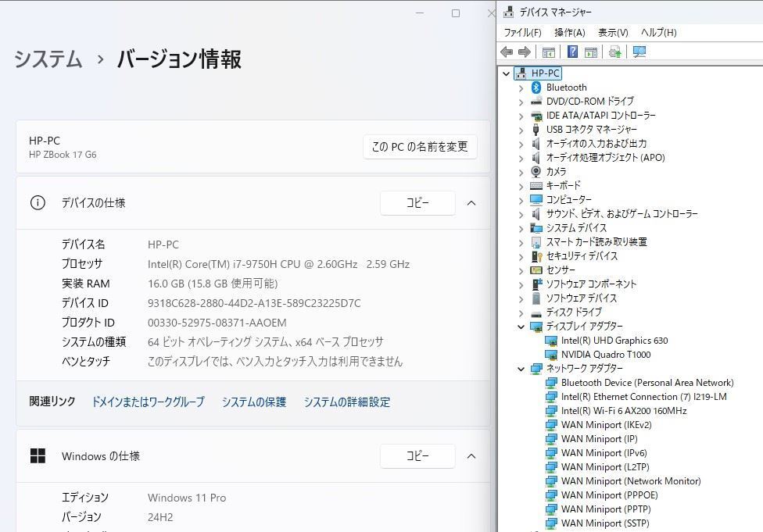Click the システム デバイス folder icon

pos(536,228)
